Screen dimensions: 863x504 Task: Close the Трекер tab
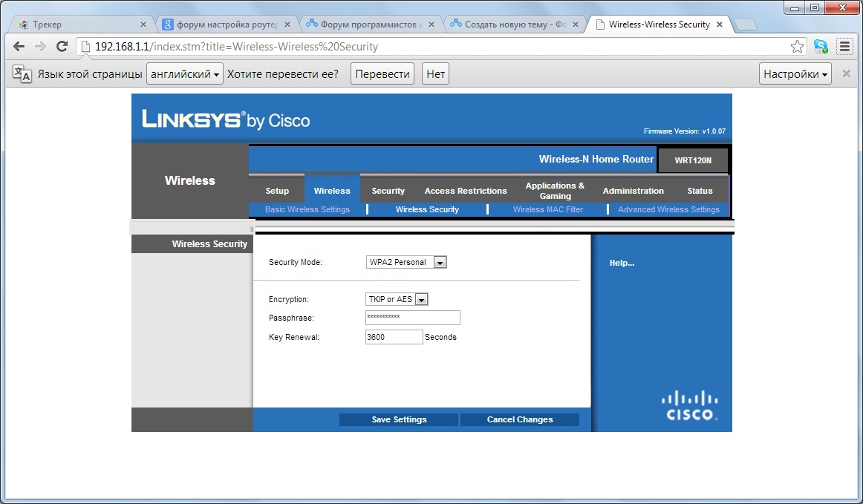coord(143,24)
